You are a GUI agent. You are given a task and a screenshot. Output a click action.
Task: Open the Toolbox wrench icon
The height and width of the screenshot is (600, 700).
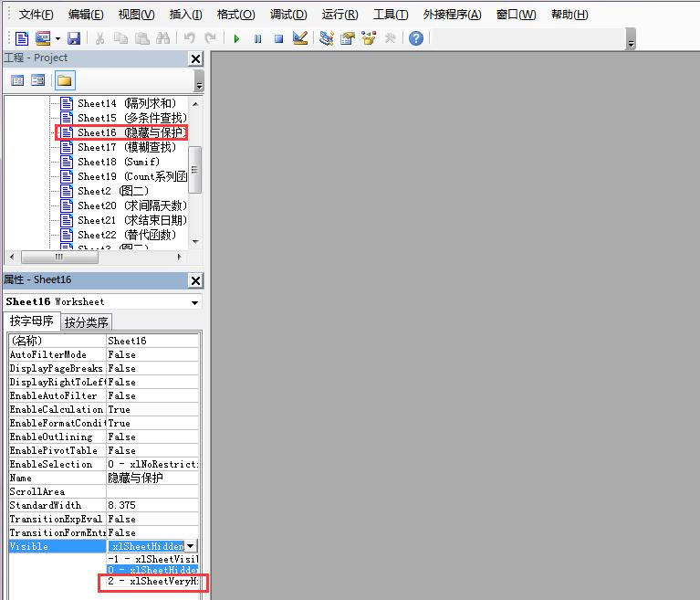point(390,38)
